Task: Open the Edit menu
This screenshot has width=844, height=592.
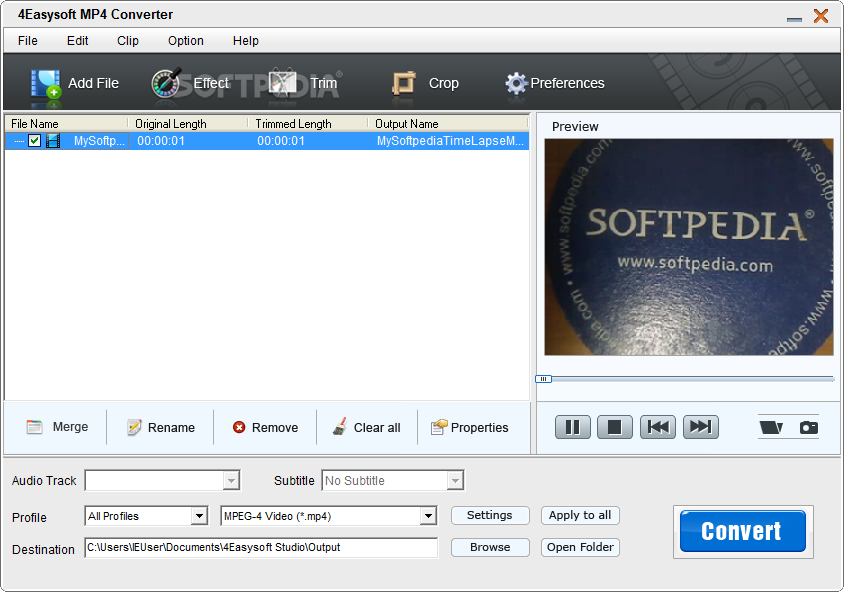Action: [x=78, y=41]
